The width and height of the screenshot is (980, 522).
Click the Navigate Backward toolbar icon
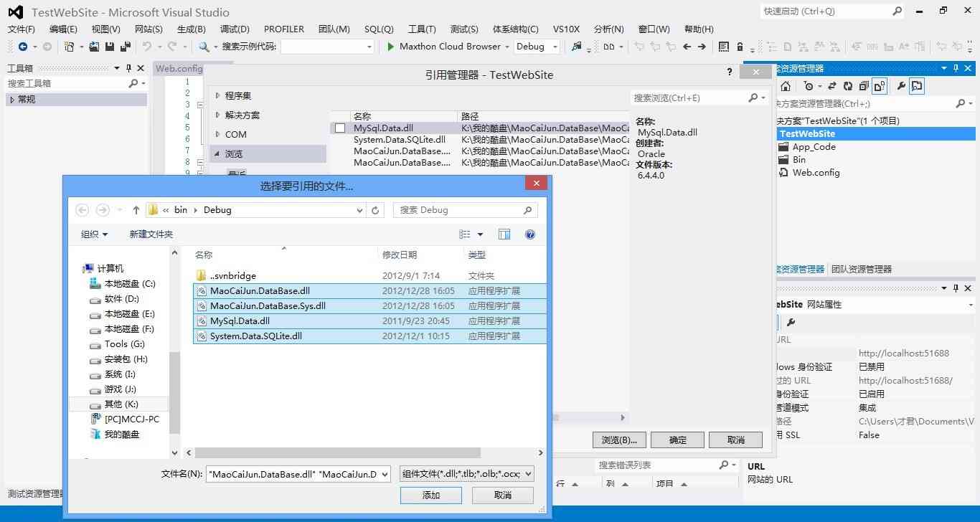[23, 47]
